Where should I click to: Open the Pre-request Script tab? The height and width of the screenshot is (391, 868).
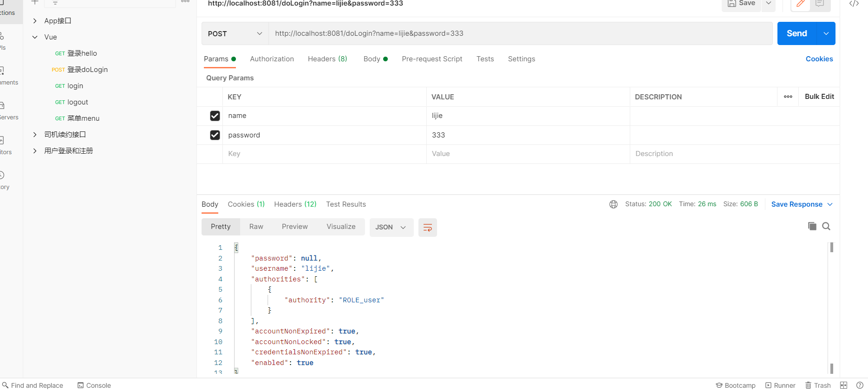click(x=432, y=59)
